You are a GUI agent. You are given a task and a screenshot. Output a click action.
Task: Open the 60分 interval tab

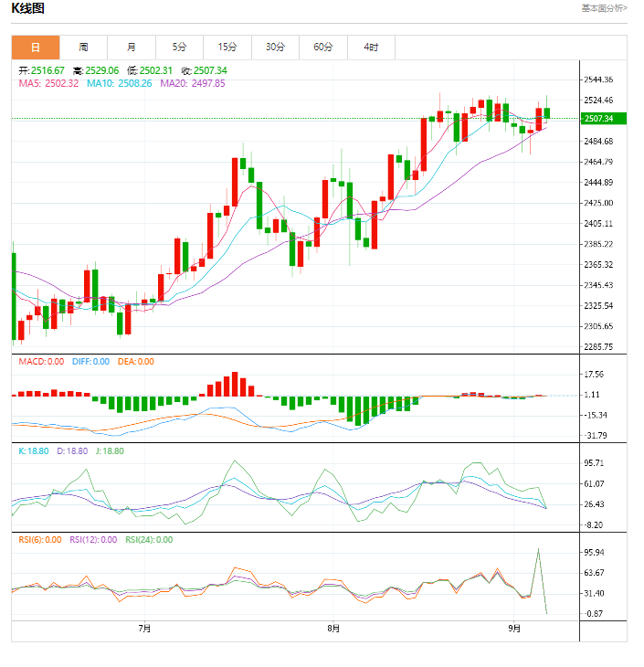(x=323, y=48)
